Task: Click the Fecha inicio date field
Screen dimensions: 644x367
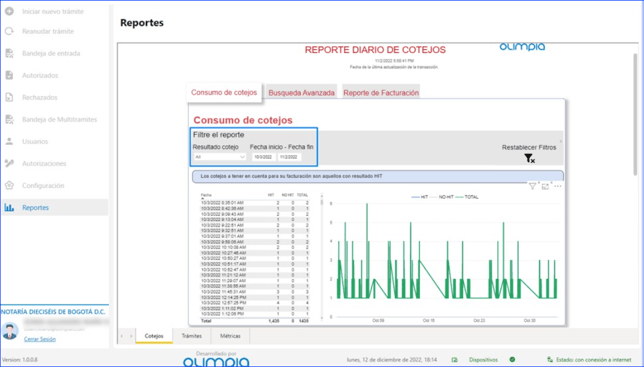Action: 263,157
